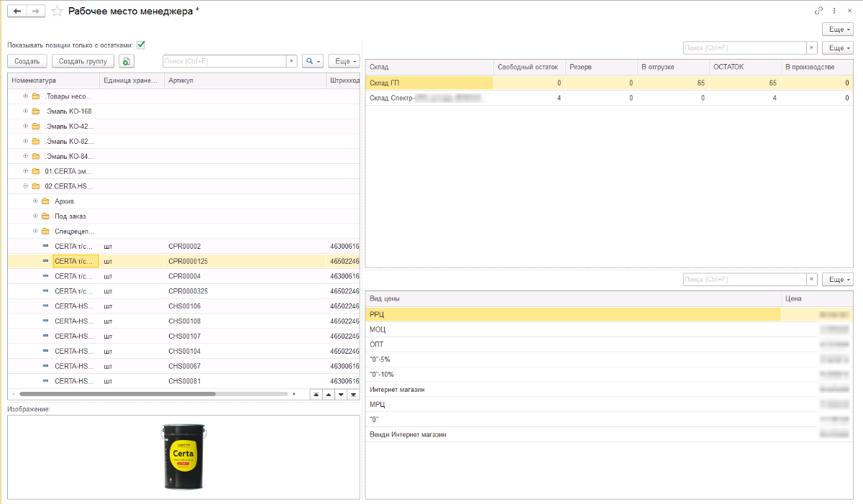The image size is (863, 504).
Task: Focus the price table search field
Action: coord(744,279)
